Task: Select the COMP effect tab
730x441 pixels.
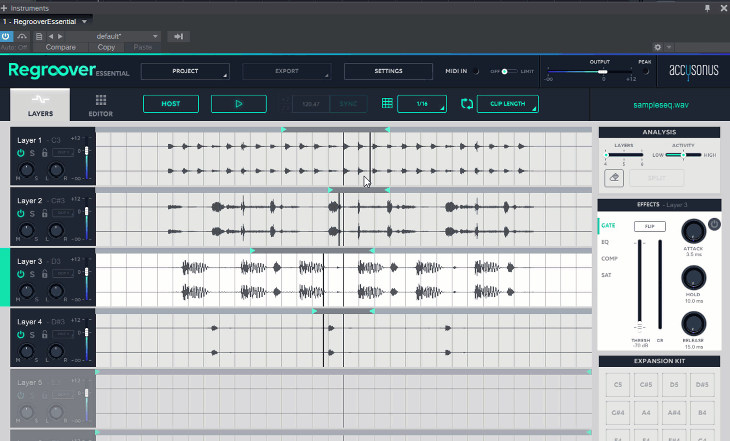Action: point(609,258)
